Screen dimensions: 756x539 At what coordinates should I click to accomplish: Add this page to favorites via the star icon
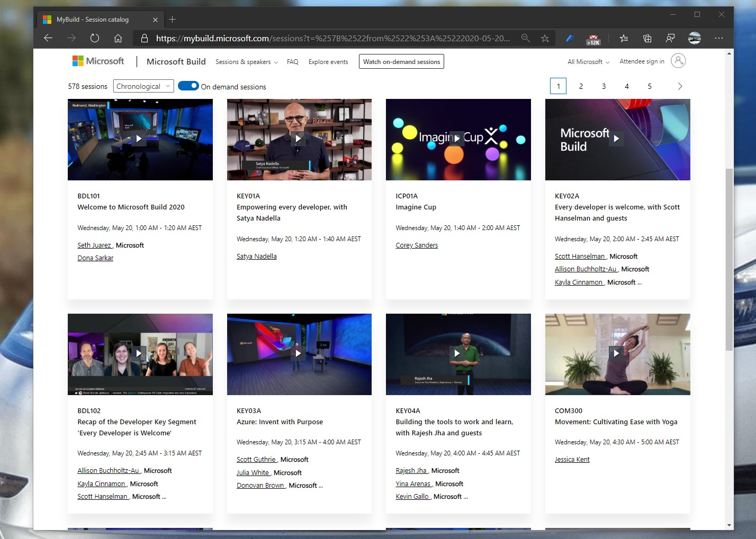[545, 38]
